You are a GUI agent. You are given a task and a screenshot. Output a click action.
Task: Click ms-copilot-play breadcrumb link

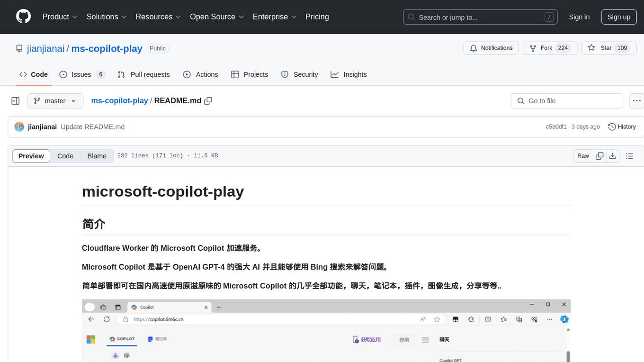119,101
